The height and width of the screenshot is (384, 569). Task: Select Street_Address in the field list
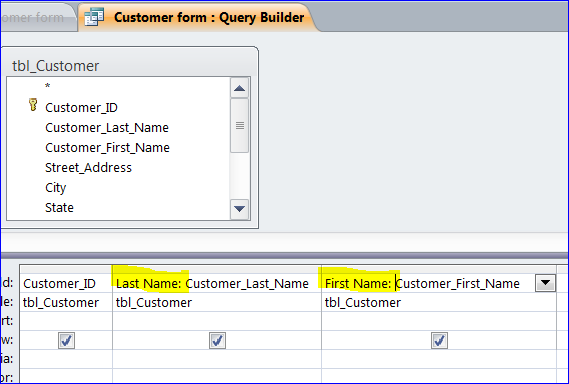[88, 167]
